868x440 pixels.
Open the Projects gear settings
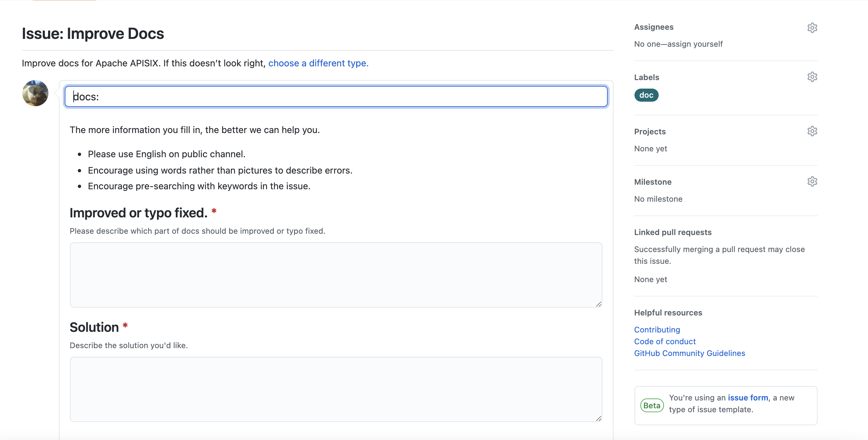812,131
